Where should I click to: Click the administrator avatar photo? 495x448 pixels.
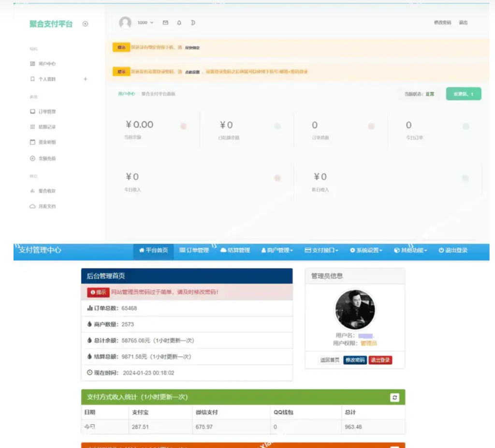click(355, 310)
